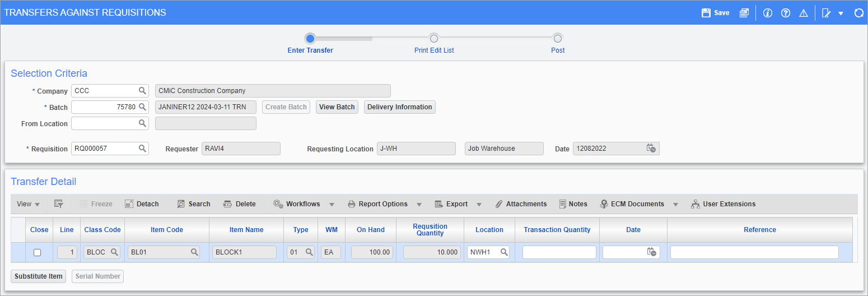This screenshot has width=868, height=296.
Task: Open the From Location lookup icon
Action: pos(143,123)
